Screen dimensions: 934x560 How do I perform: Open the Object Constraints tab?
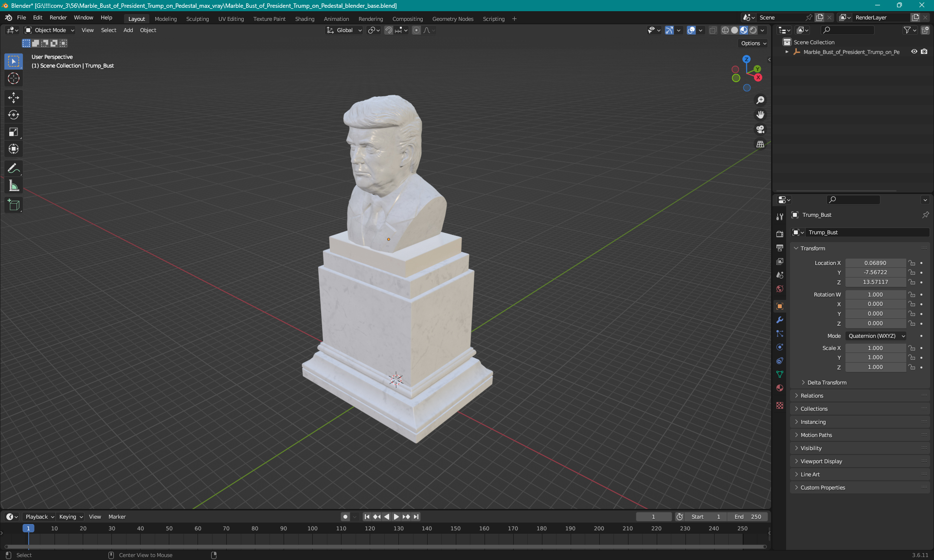[780, 361]
